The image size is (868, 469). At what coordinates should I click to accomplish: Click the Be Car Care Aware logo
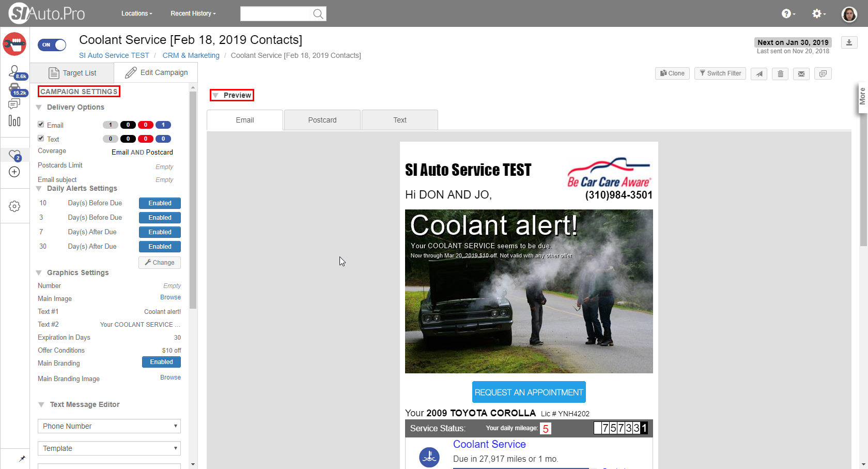click(x=609, y=173)
